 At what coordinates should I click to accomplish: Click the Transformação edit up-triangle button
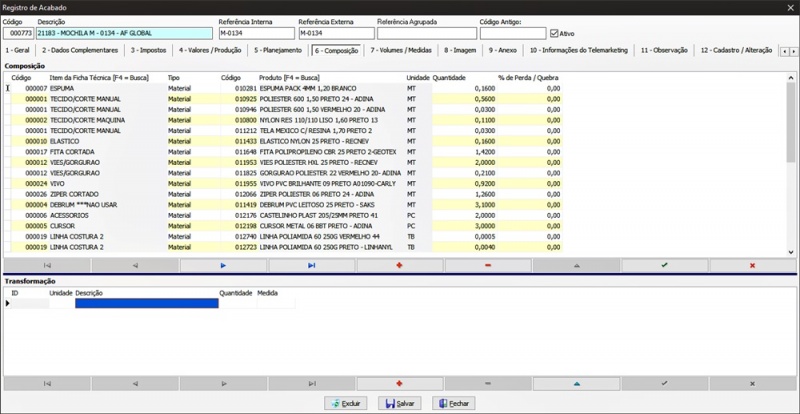coord(577,383)
